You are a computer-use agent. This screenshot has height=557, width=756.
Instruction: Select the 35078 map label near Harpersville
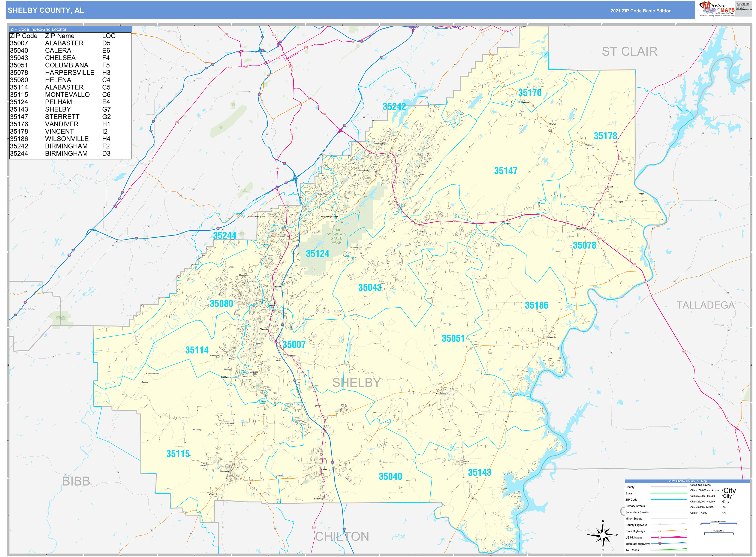pyautogui.click(x=584, y=246)
